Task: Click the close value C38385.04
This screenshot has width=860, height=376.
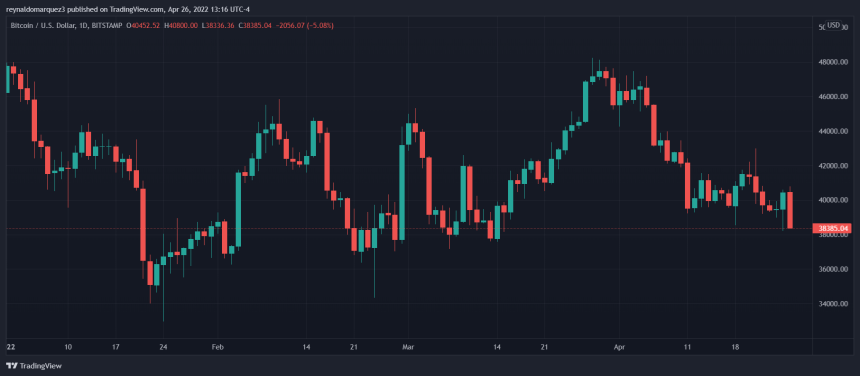Action: [255, 26]
